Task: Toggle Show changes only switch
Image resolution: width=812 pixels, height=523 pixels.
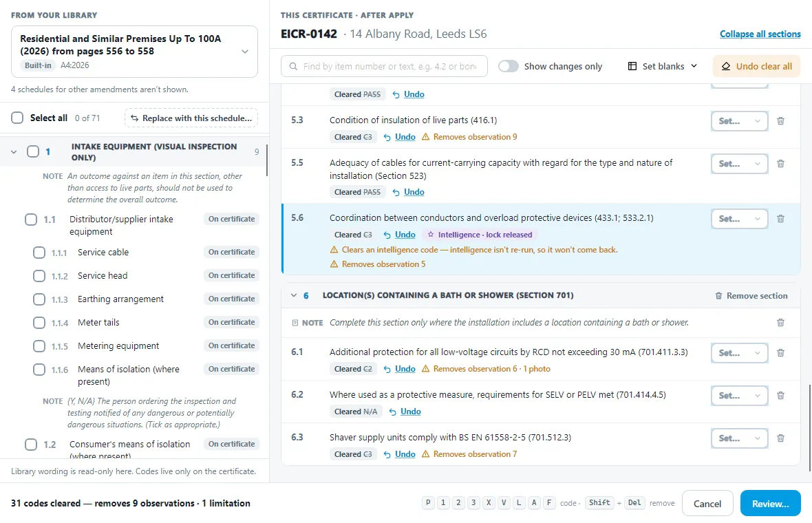Action: [509, 66]
